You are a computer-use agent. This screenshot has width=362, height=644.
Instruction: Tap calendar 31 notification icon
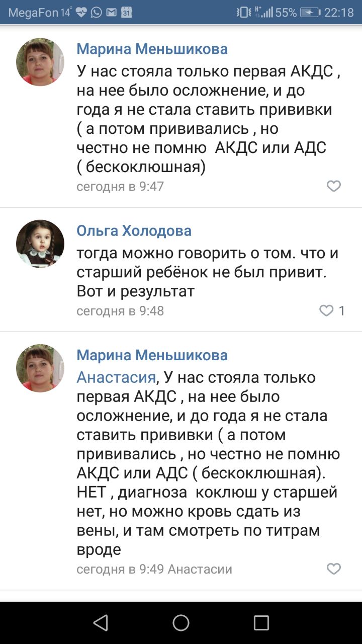click(x=127, y=13)
